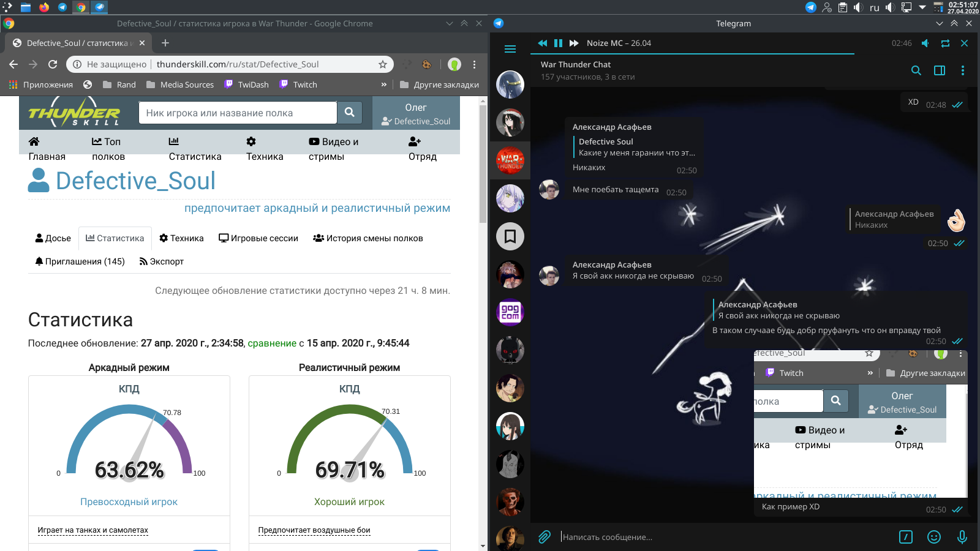Image resolution: width=980 pixels, height=551 pixels.
Task: Bookmark this page with star icon
Action: tap(383, 64)
